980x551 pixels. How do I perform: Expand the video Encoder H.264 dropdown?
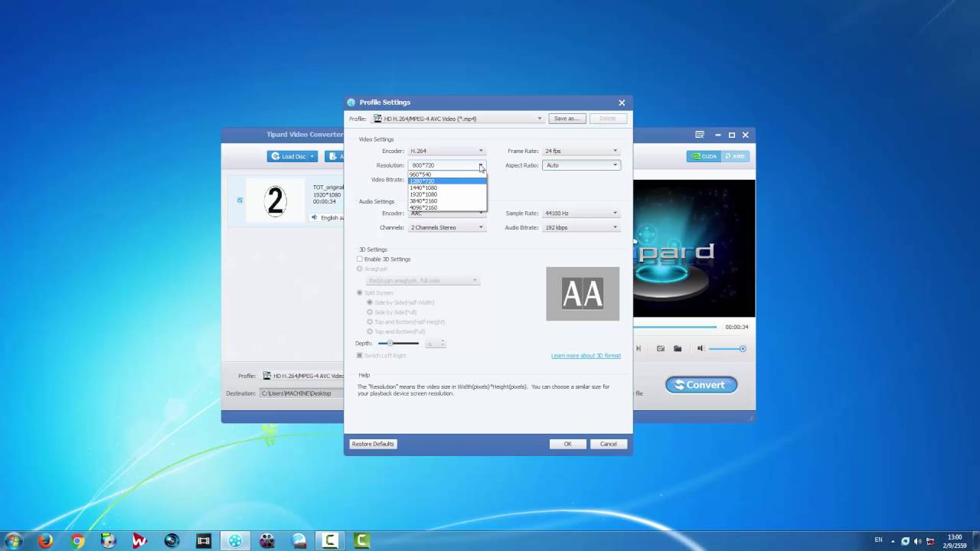pos(446,151)
